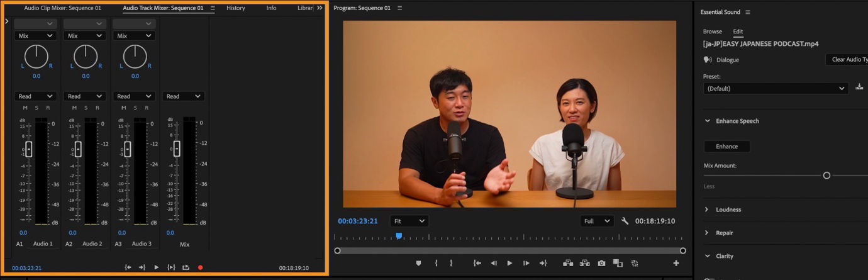868x280 pixels.
Task: Mark In point in Program Monitor
Action: (436, 263)
